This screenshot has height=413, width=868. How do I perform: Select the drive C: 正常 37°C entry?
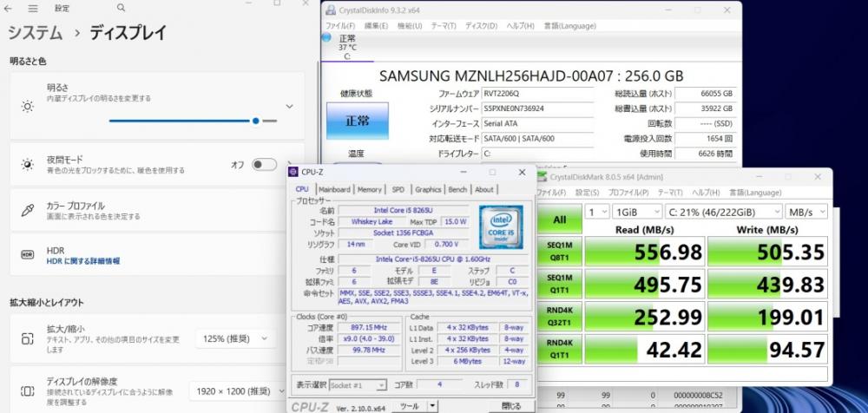pos(347,47)
